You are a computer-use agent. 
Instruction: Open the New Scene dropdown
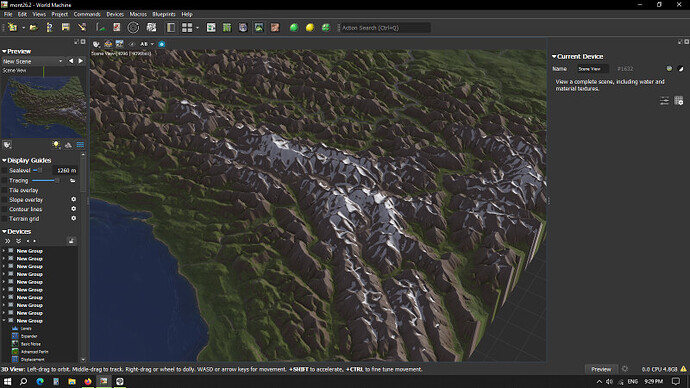tap(33, 61)
